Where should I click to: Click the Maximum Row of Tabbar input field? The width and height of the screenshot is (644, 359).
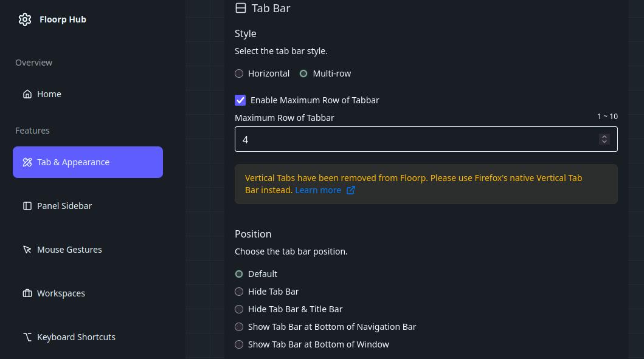coord(414,139)
